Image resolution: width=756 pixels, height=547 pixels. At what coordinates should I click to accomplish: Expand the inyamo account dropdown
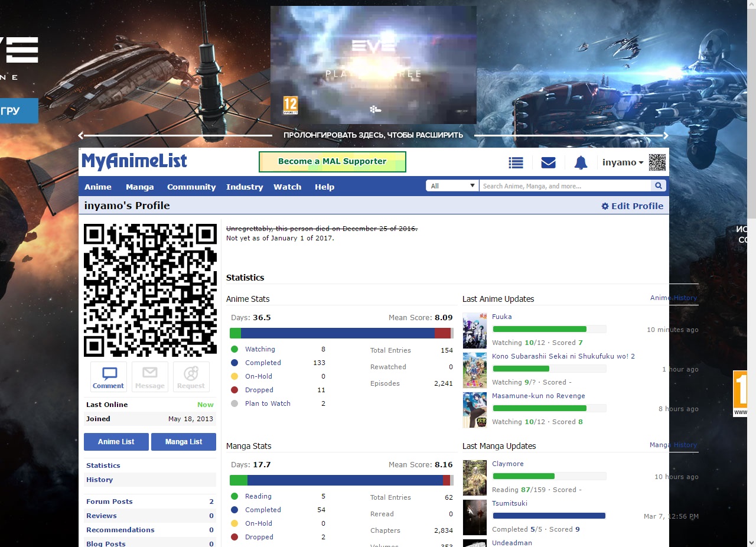(623, 162)
